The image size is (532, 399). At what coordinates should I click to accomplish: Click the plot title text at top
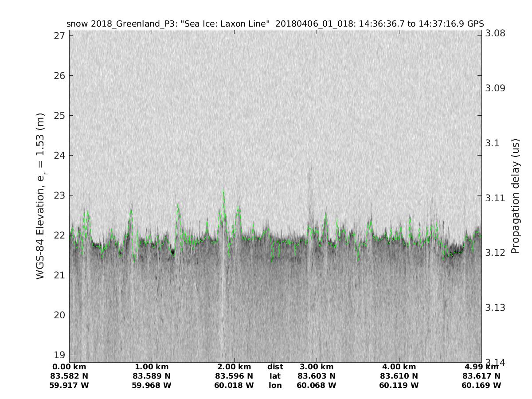tap(275, 23)
